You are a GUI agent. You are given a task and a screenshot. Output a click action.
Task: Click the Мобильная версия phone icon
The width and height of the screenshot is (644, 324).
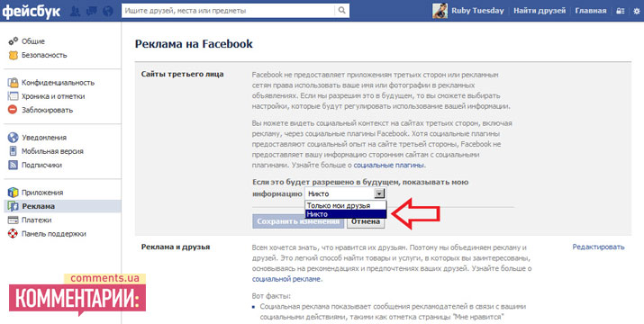click(x=14, y=150)
